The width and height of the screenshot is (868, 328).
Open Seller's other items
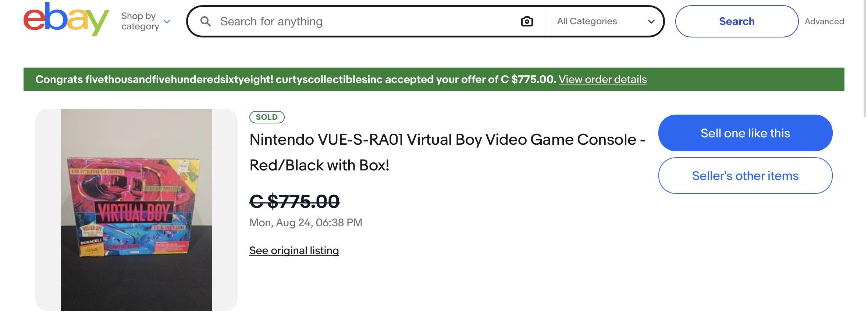pyautogui.click(x=745, y=176)
